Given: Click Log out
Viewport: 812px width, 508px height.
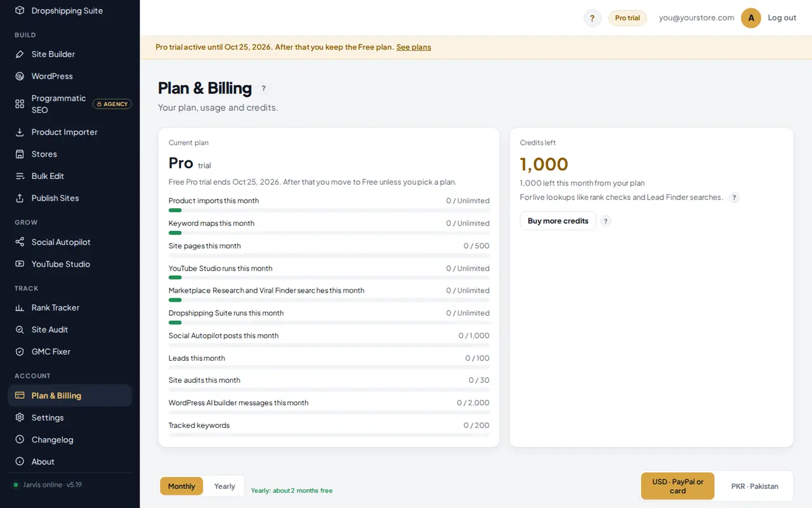Looking at the screenshot, I should 782,18.
